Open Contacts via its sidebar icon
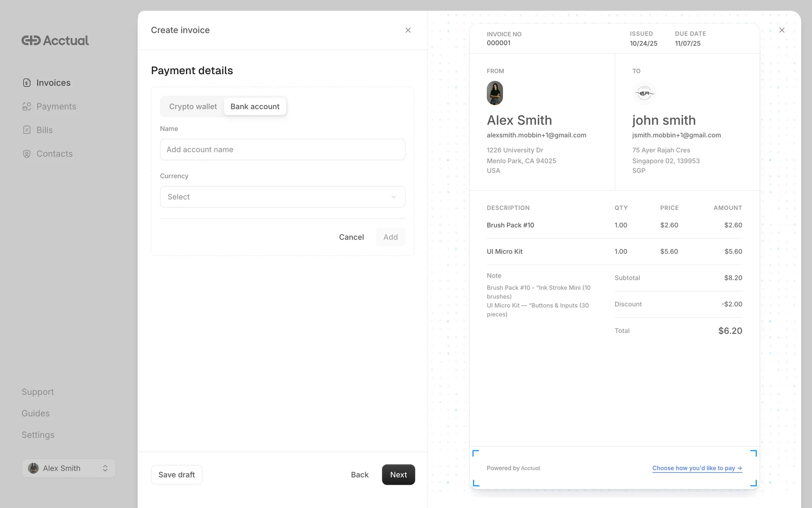The image size is (812, 508). pos(27,154)
